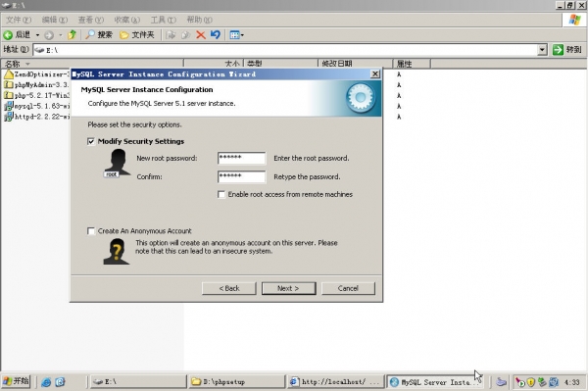This screenshot has height=391, width=588.
Task: Select the mysql-5.1.63 installer icon
Action: 9,106
